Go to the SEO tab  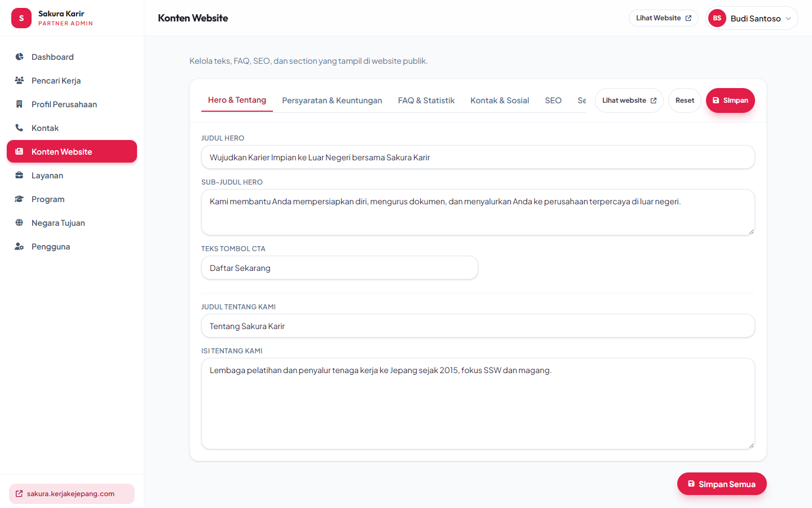pos(553,100)
